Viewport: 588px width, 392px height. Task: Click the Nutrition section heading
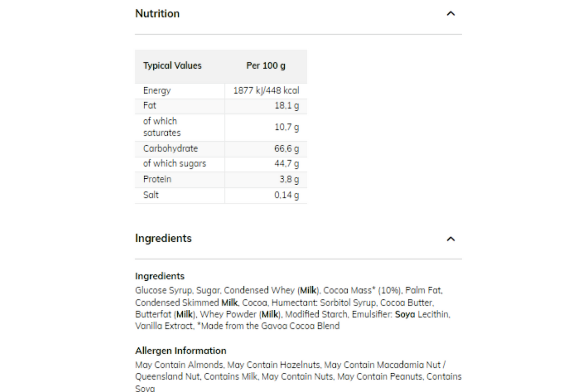157,14
